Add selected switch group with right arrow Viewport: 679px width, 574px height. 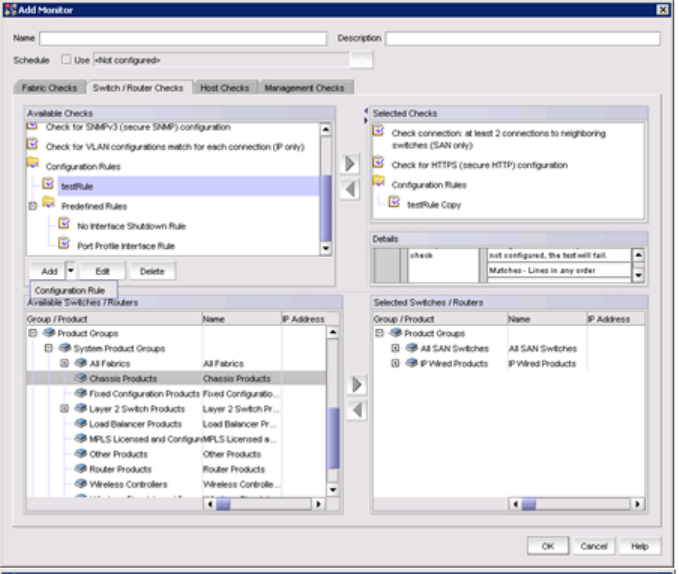click(357, 384)
